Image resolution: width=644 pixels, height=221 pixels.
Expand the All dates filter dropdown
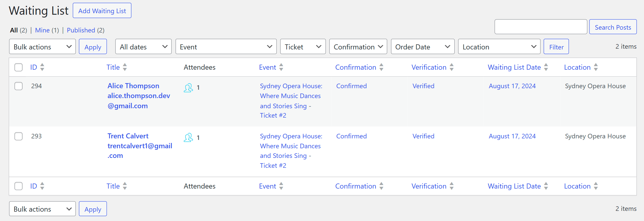143,47
